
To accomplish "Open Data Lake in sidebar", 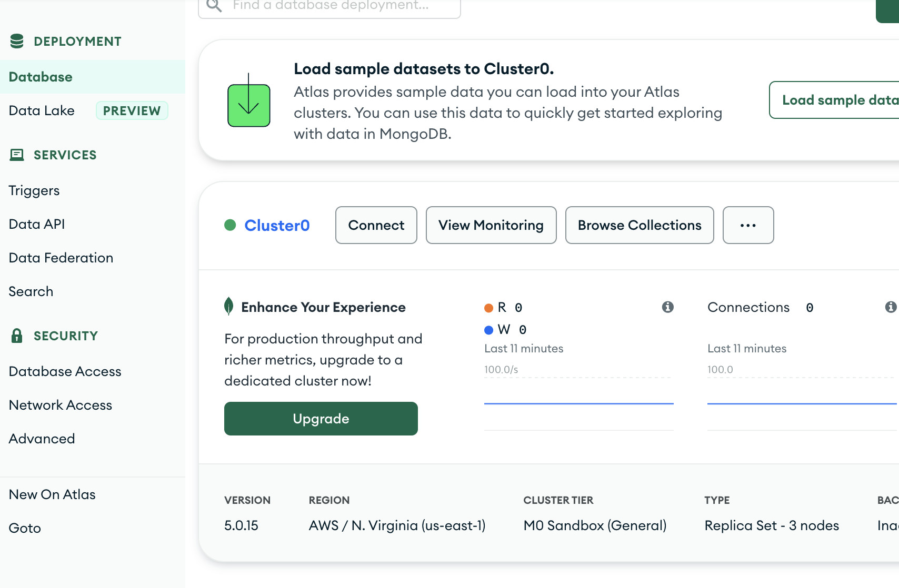I will point(42,110).
